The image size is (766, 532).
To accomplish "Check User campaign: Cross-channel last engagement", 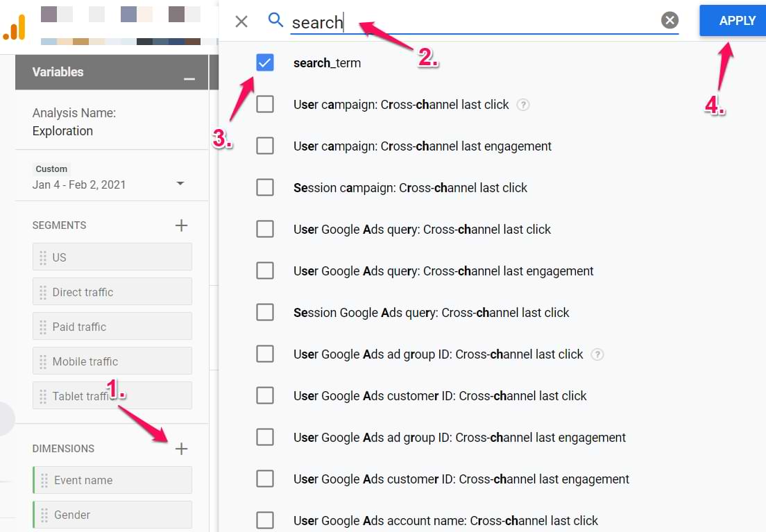I will click(x=265, y=146).
